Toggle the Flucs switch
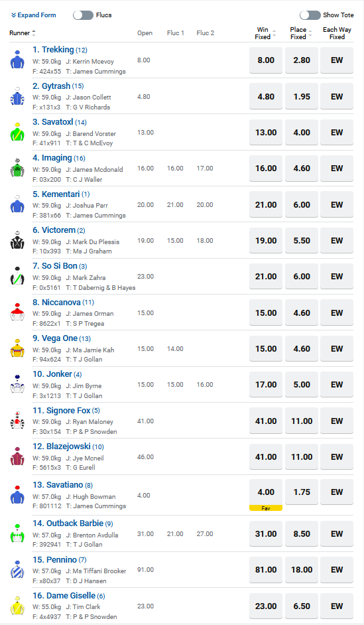 [x=83, y=15]
